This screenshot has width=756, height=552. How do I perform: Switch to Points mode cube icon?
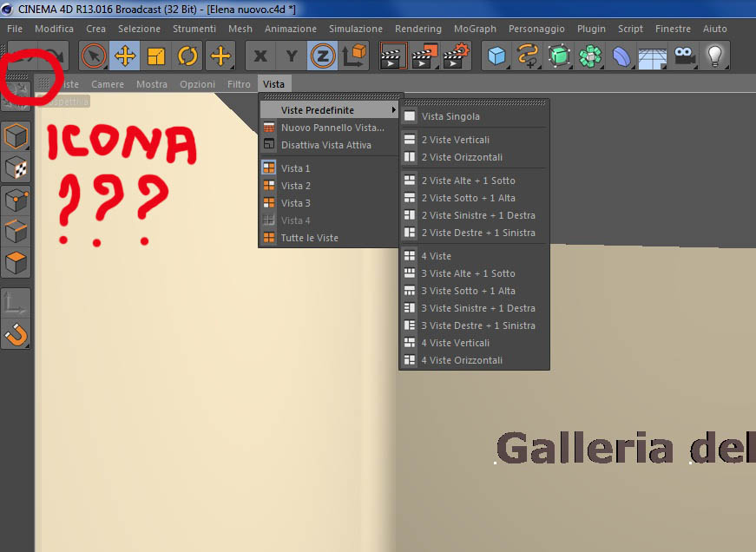click(16, 200)
